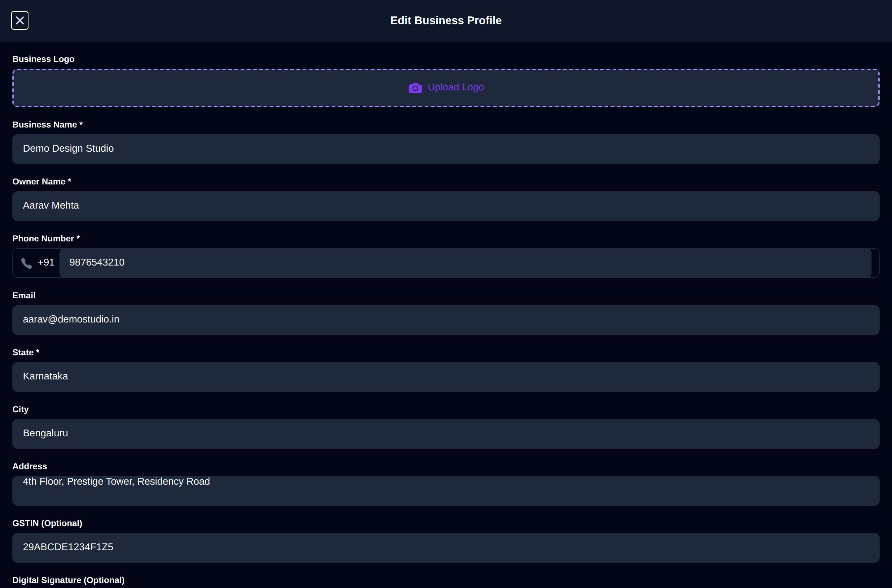
Task: Edit the Address text area
Action: pos(446,491)
